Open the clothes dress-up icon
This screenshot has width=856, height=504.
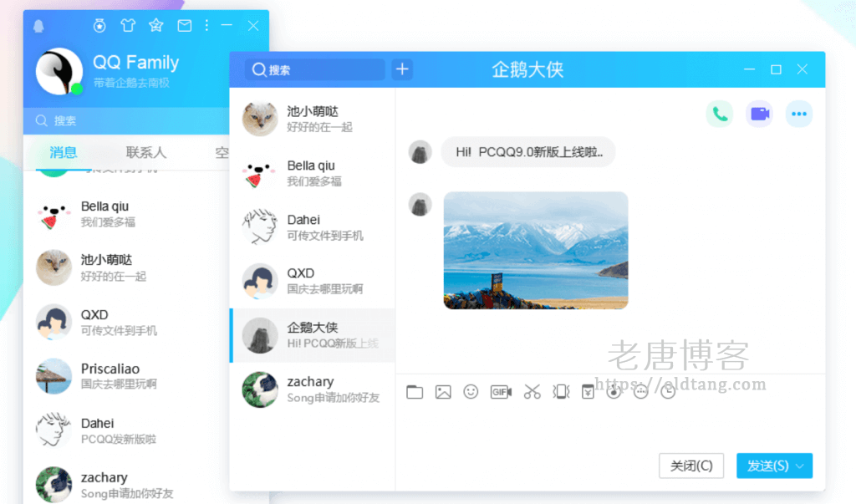[x=128, y=26]
